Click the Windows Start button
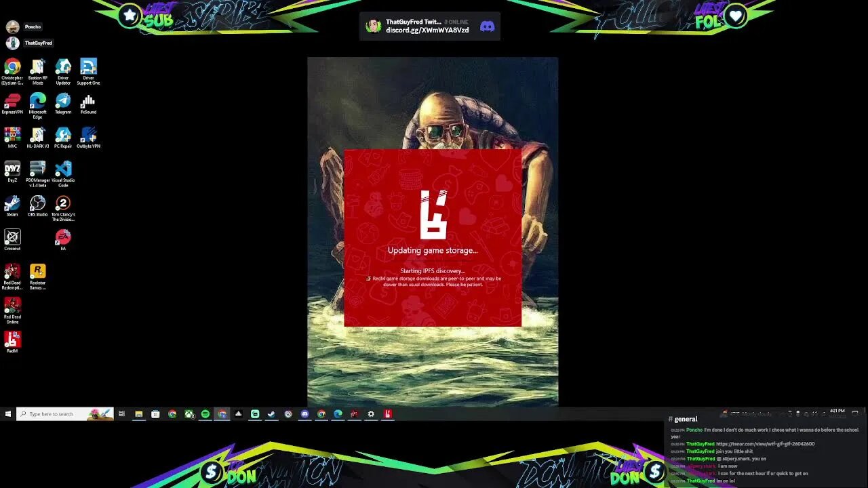The height and width of the screenshot is (488, 868). (8, 414)
